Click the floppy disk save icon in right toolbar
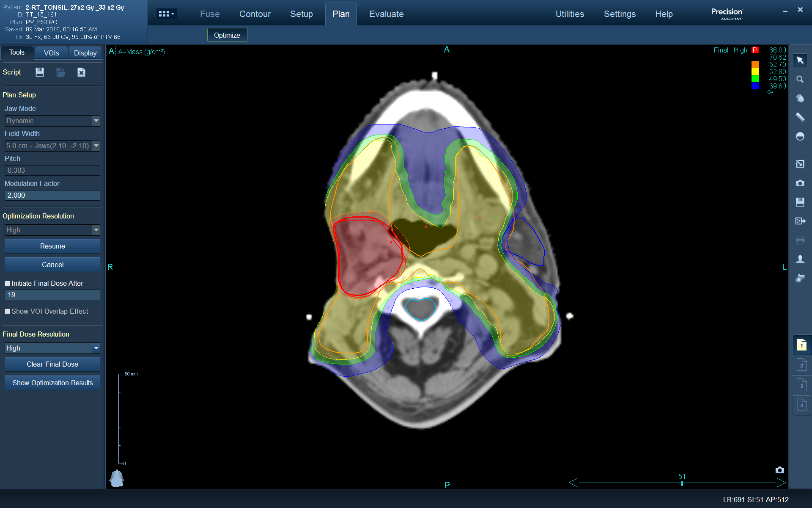812x508 pixels. pyautogui.click(x=800, y=202)
